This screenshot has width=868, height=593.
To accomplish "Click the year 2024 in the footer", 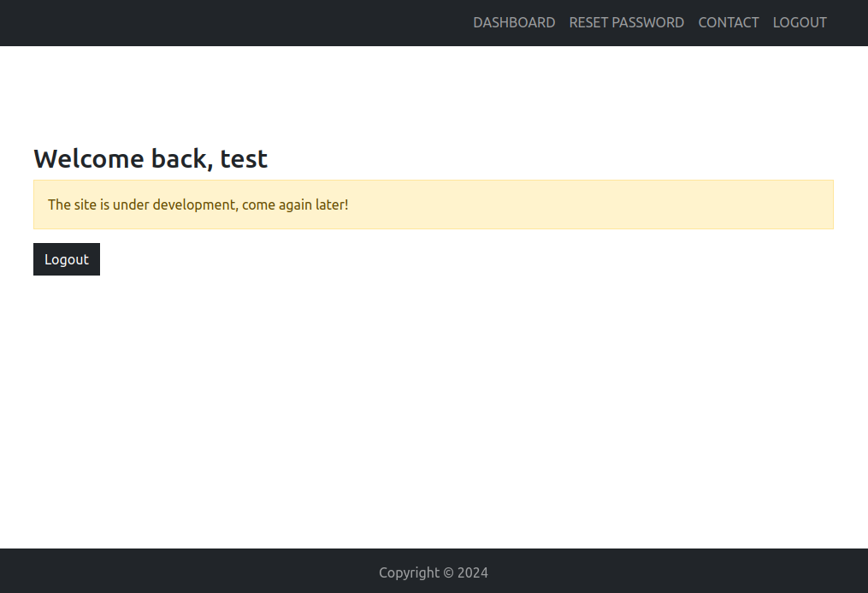I will [473, 573].
